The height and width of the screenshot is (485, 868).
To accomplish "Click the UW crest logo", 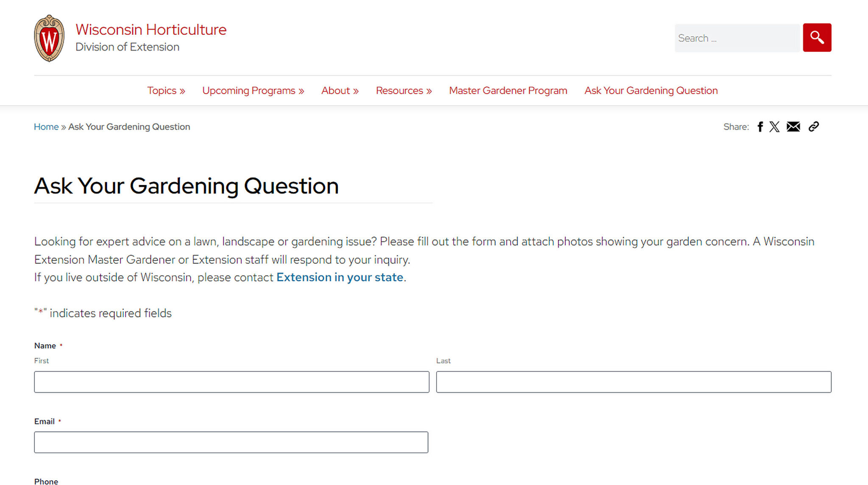I will pyautogui.click(x=49, y=39).
